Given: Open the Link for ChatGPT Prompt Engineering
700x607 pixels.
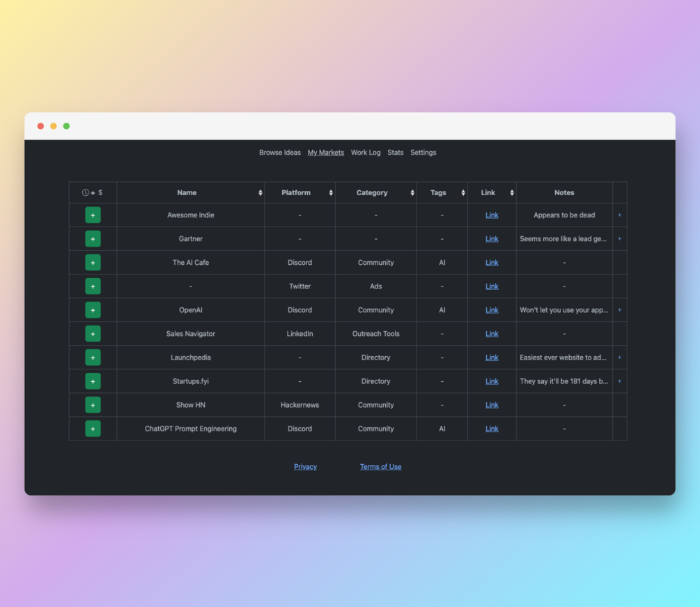Looking at the screenshot, I should 492,429.
